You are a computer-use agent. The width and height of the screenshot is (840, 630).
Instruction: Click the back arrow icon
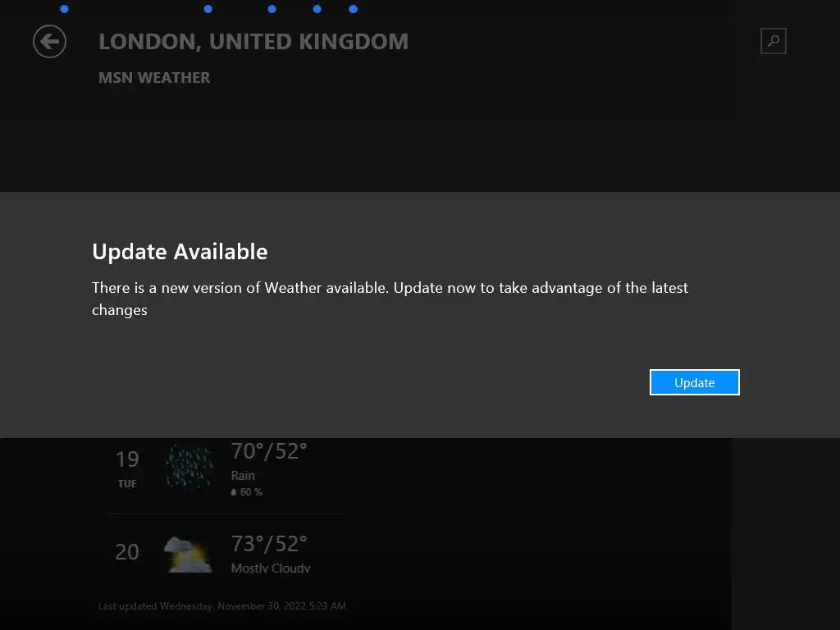pos(49,41)
